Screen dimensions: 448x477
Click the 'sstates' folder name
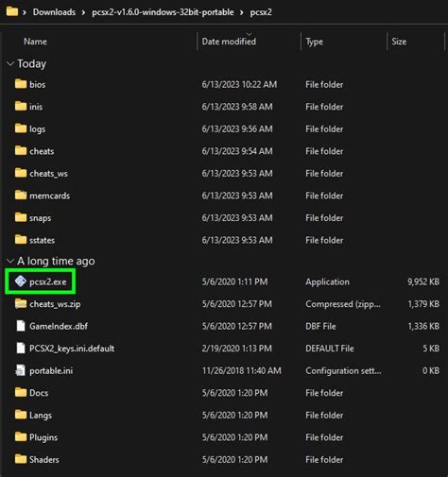tap(42, 240)
